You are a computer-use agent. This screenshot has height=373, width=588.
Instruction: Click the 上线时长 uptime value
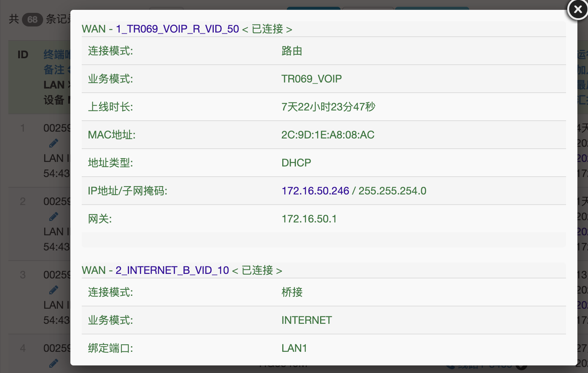point(328,107)
